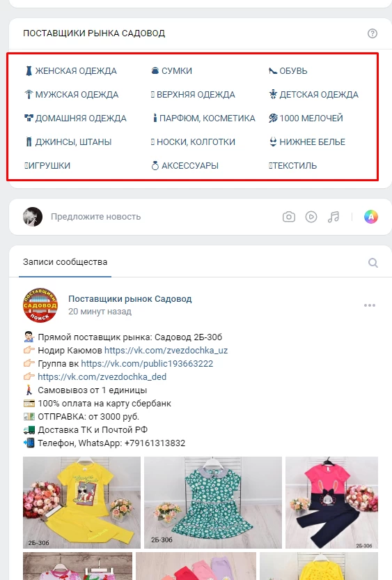Open the vk.com/zvezdochka_uz link
Image resolution: width=392 pixels, height=580 pixels.
[x=166, y=350]
